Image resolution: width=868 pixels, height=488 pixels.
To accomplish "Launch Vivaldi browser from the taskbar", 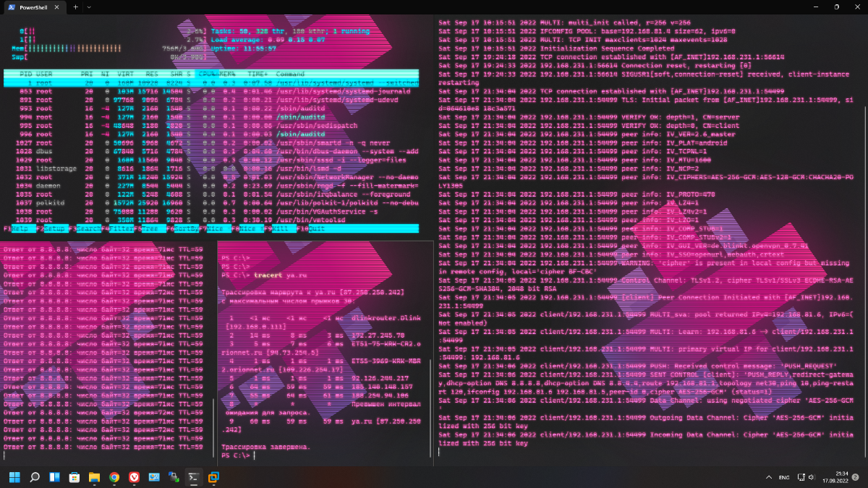I will pyautogui.click(x=134, y=477).
